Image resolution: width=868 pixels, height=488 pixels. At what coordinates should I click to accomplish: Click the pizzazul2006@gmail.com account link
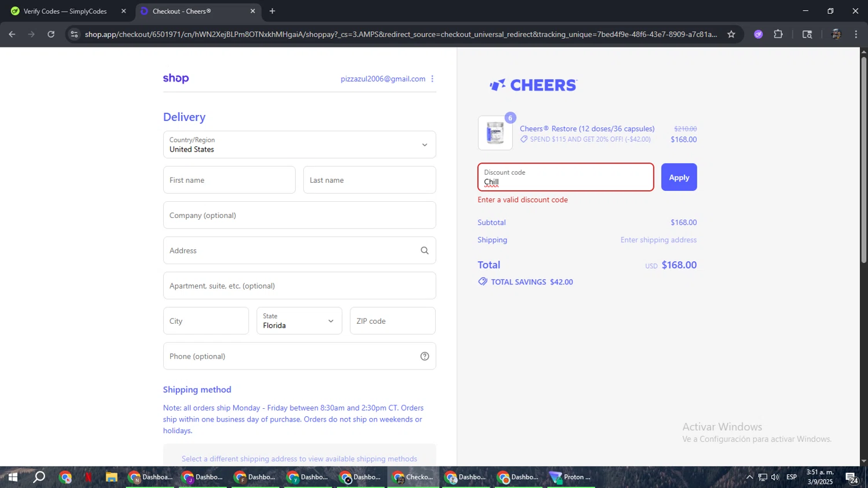(x=383, y=79)
